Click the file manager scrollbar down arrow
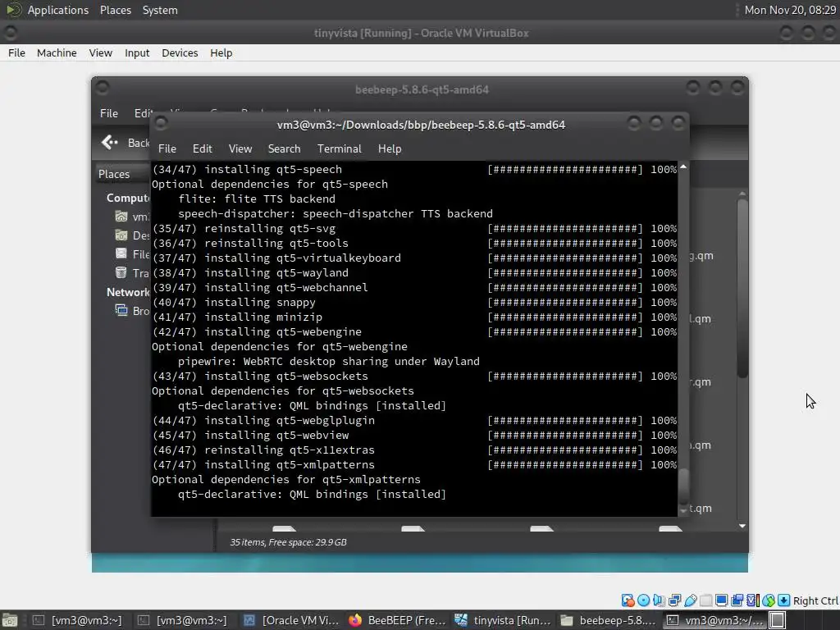Viewport: 840px width, 630px height. (x=742, y=526)
